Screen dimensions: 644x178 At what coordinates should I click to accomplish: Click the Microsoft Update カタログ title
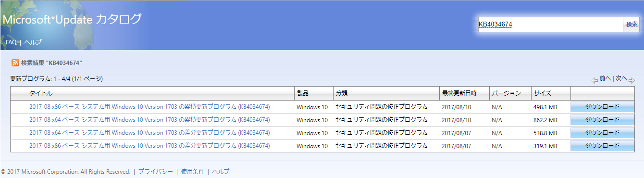click(x=72, y=20)
